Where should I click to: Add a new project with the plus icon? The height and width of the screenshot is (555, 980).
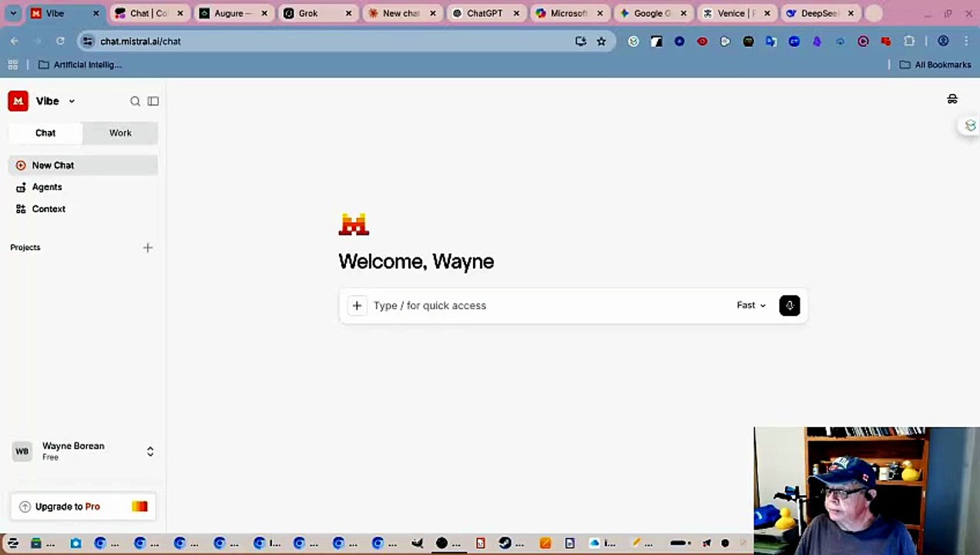[x=148, y=247]
